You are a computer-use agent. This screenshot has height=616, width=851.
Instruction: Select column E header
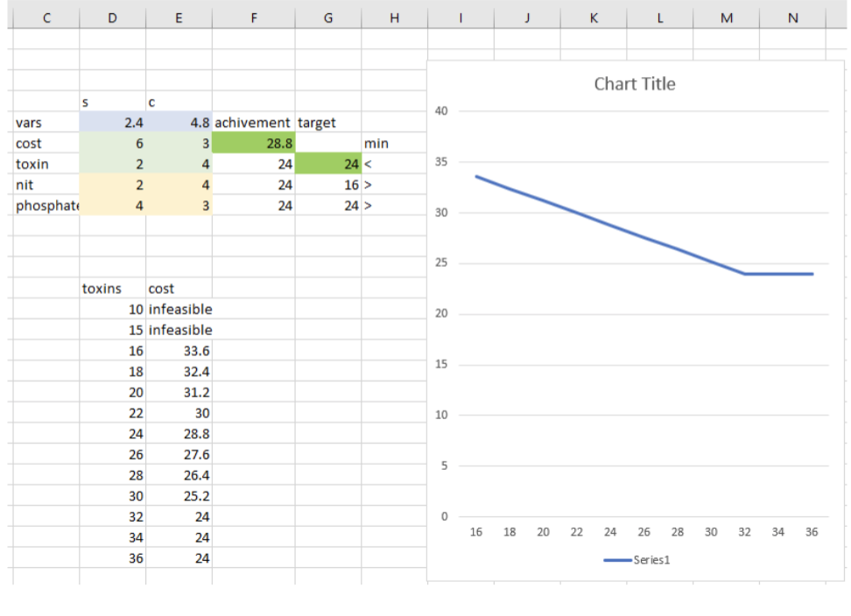(179, 17)
